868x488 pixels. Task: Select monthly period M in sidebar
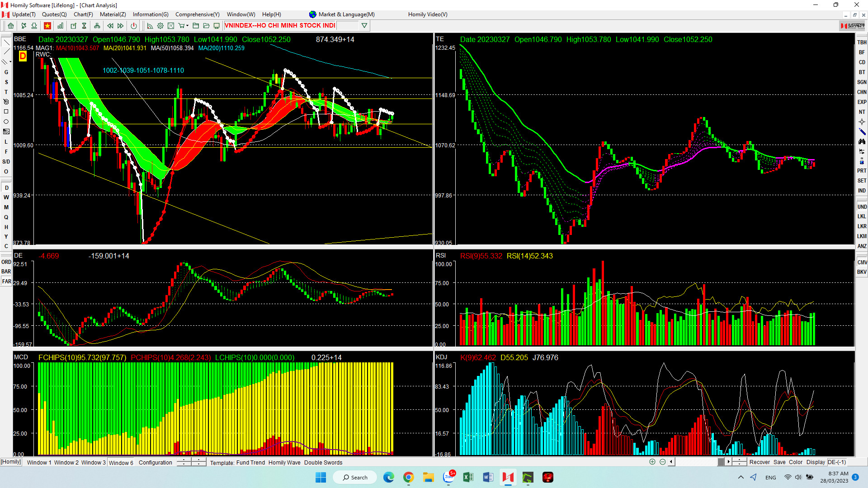pyautogui.click(x=6, y=207)
